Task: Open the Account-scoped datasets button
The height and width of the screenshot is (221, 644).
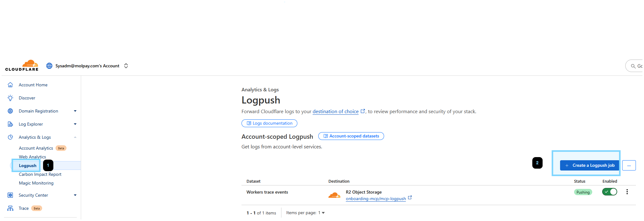Action: pos(351,136)
